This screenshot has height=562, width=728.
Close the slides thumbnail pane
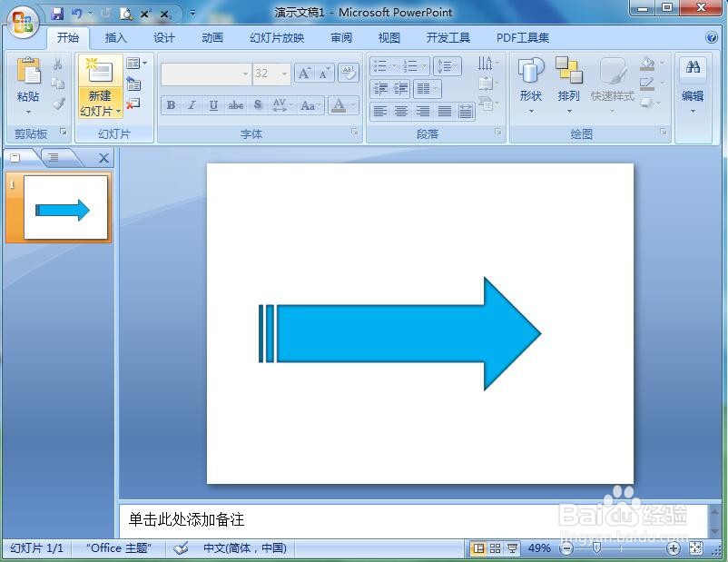(x=104, y=158)
